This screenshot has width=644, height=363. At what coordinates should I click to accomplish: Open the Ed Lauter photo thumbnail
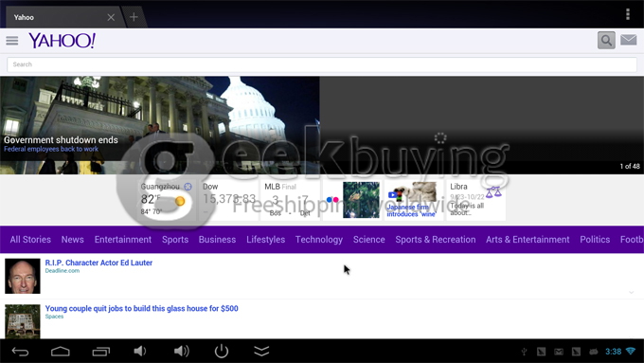coord(23,276)
